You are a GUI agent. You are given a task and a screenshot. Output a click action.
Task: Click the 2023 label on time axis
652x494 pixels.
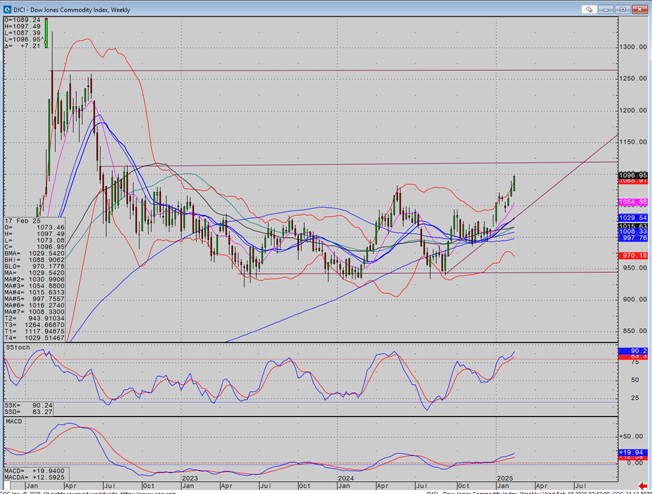click(189, 478)
